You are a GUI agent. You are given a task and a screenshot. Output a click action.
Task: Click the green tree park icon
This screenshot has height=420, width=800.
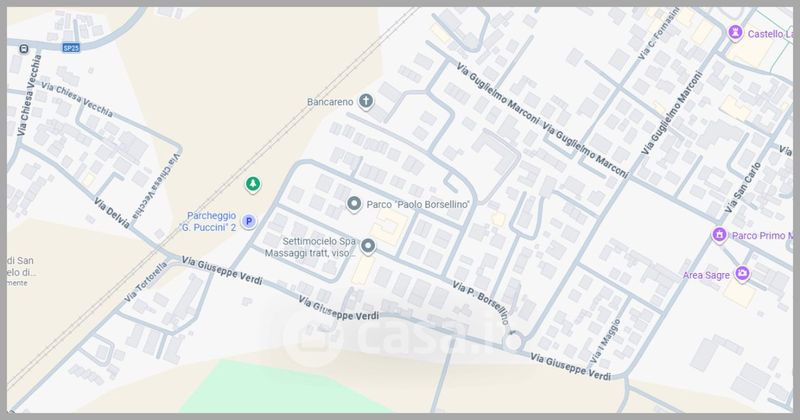tap(254, 184)
